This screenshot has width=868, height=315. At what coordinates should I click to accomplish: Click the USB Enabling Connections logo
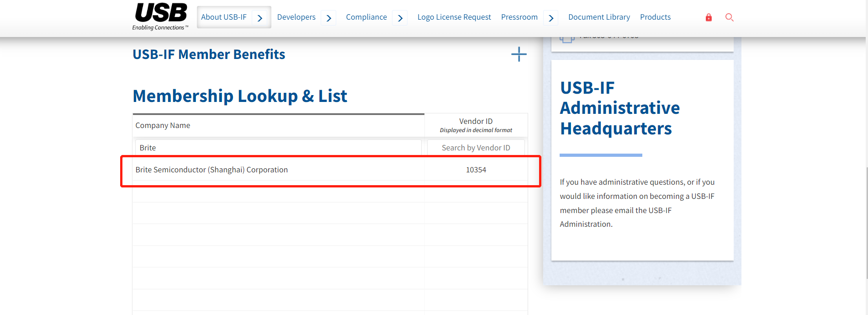coord(160,16)
